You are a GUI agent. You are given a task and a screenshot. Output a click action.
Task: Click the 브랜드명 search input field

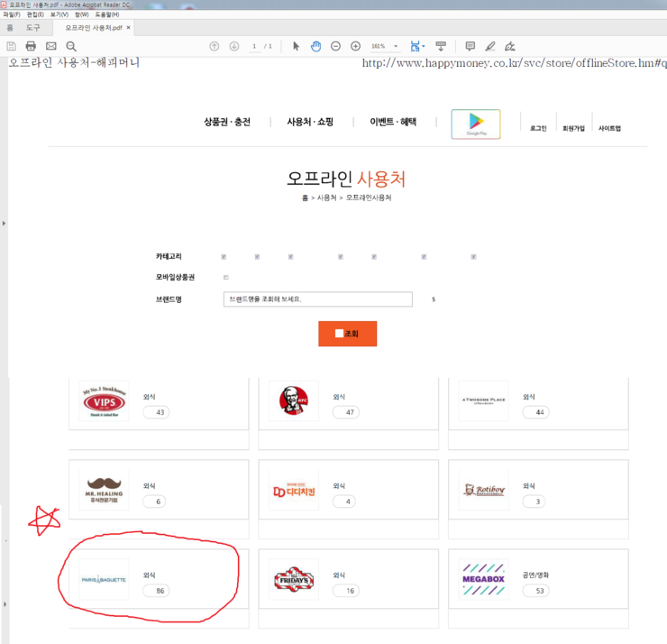(318, 299)
